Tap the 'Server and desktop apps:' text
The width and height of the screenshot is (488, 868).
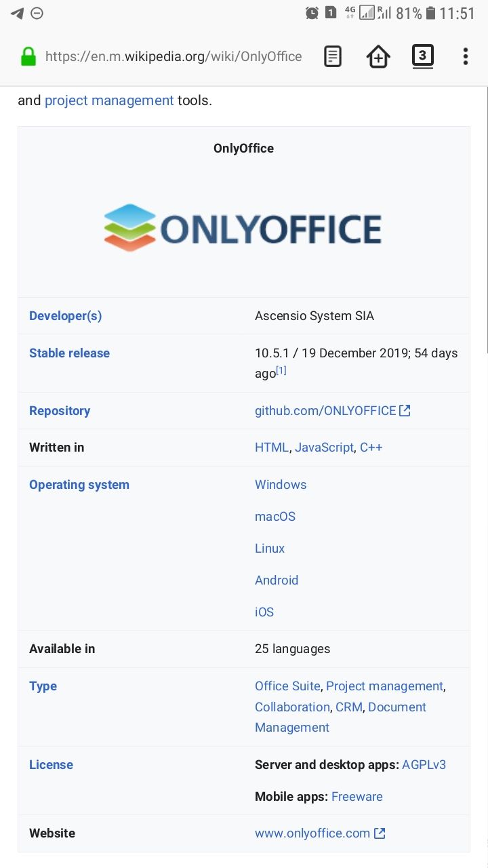327,764
